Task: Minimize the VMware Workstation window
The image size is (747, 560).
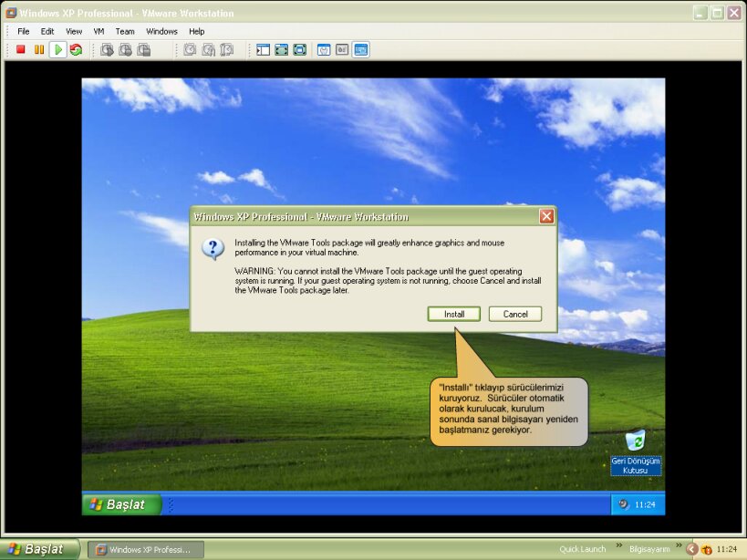Action: 700,13
